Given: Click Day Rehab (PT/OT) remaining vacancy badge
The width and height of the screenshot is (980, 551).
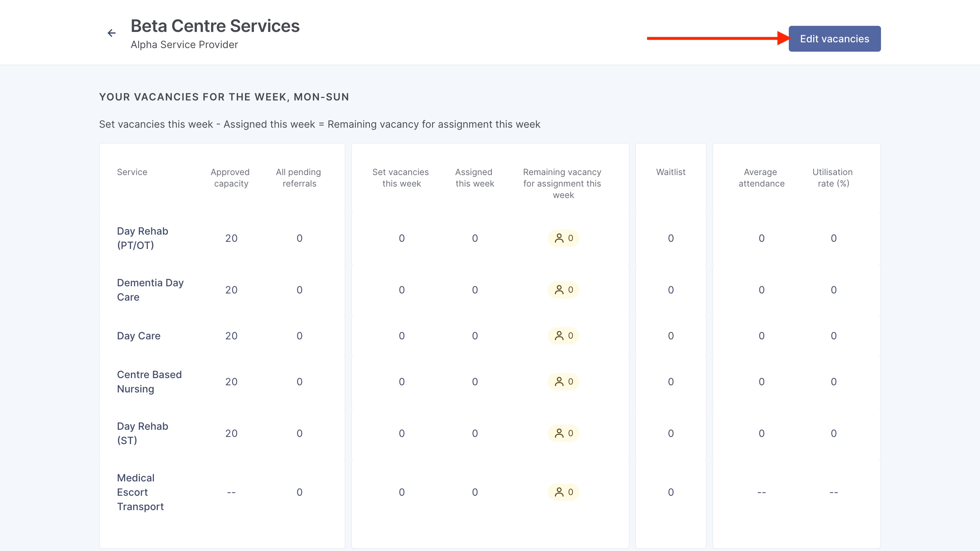Looking at the screenshot, I should pos(563,238).
